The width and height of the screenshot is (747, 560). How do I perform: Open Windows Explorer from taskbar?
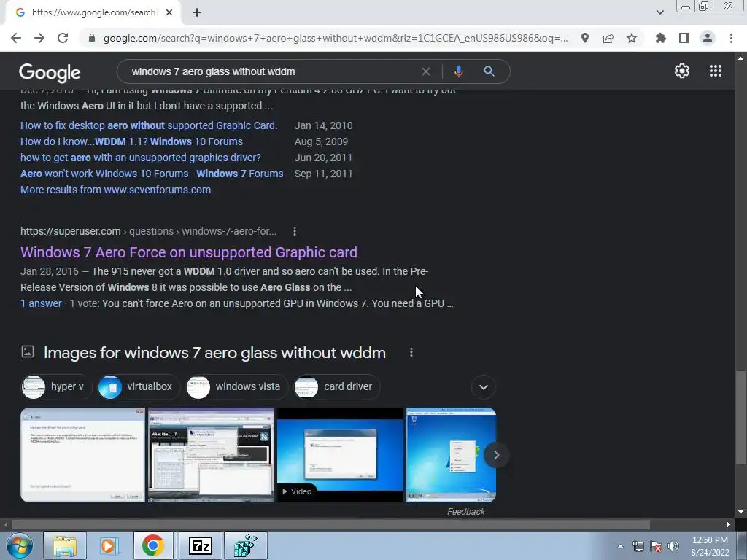click(x=65, y=545)
